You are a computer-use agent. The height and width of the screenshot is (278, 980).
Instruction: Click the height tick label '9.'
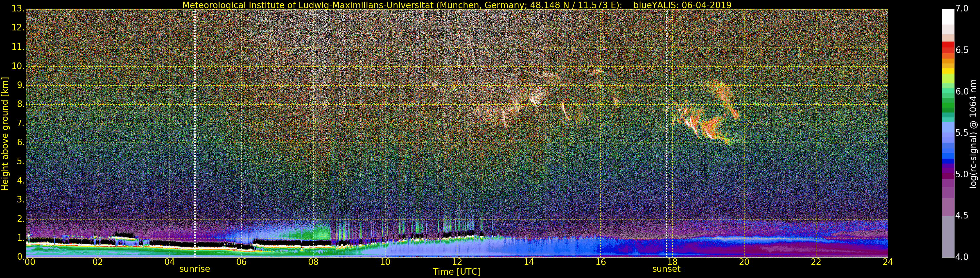click(x=21, y=85)
